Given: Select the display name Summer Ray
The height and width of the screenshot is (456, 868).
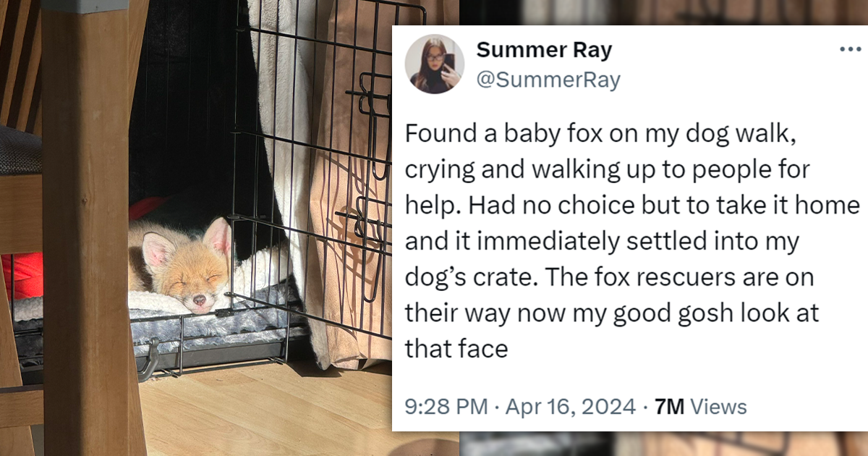Looking at the screenshot, I should [542, 50].
